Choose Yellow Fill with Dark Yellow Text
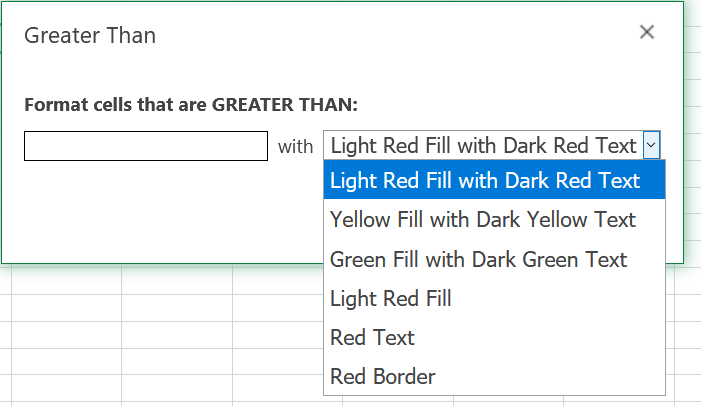This screenshot has width=701, height=406. pyautogui.click(x=483, y=220)
